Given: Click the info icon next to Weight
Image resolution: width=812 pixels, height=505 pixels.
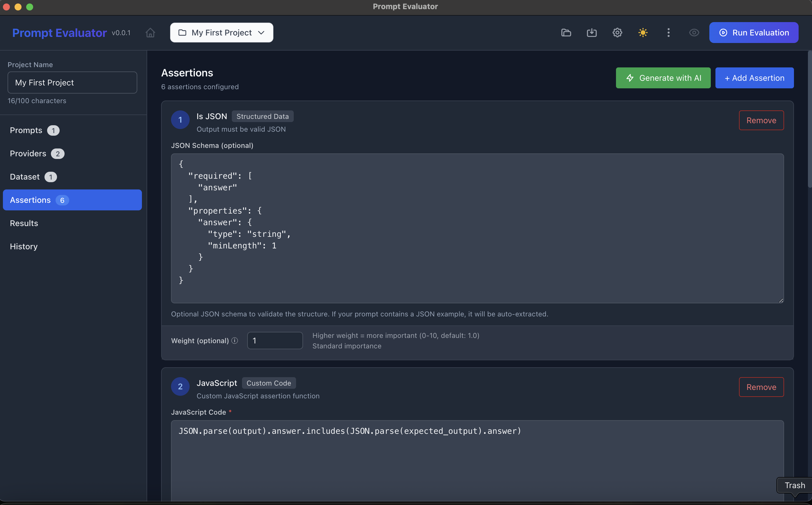Looking at the screenshot, I should click(234, 340).
